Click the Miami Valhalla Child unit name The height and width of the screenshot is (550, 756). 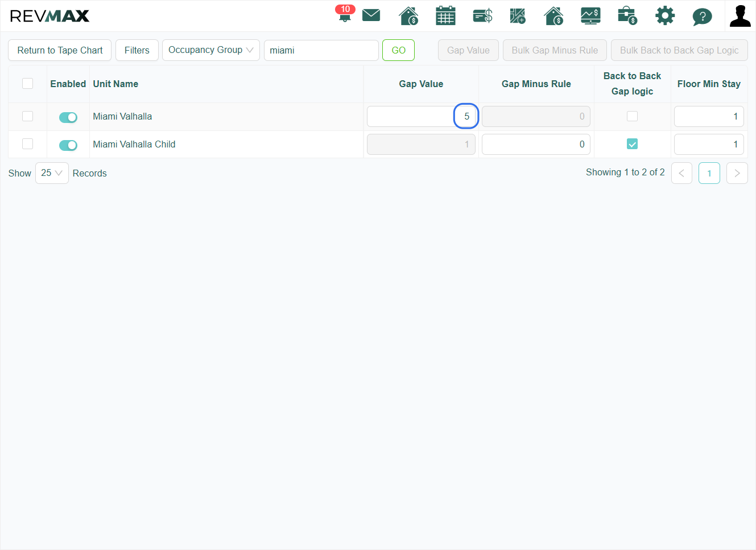coord(134,144)
